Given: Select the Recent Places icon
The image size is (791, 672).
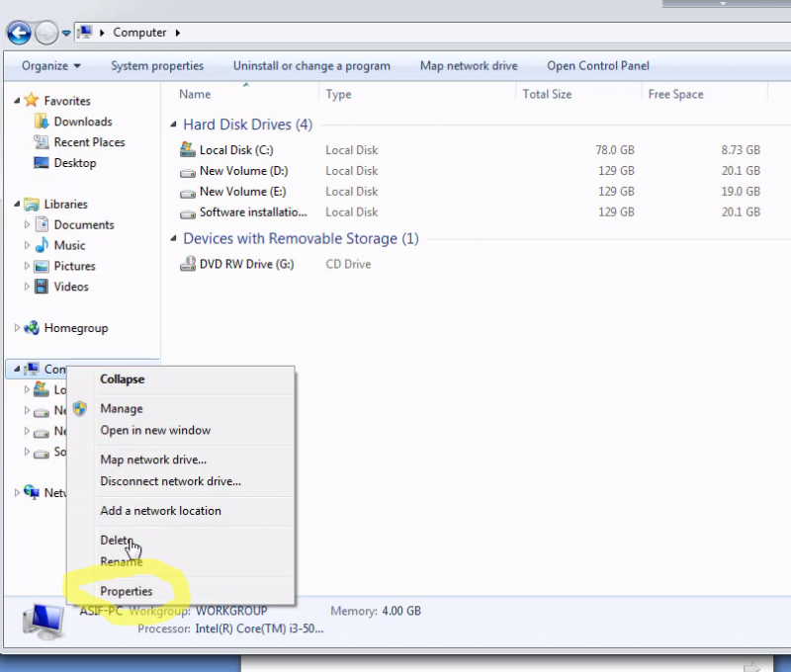Looking at the screenshot, I should [41, 141].
